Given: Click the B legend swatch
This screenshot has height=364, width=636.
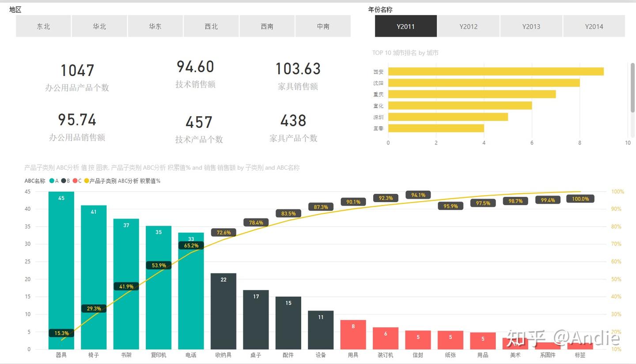Looking at the screenshot, I should coord(64,181).
